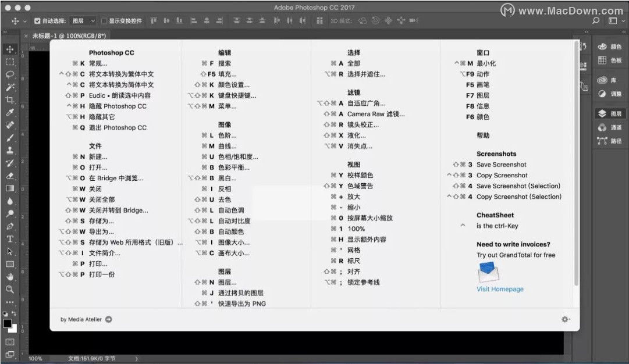The width and height of the screenshot is (629, 364).
Task: Select the Layers (图层) panel tab
Action: [x=609, y=113]
